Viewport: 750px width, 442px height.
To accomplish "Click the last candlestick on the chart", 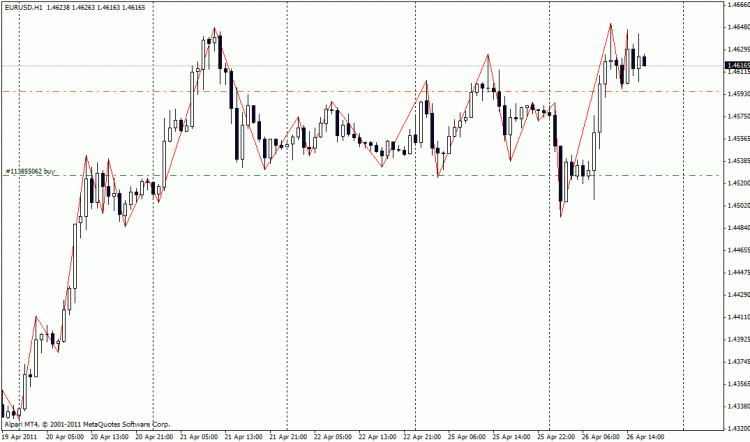I will coord(645,61).
